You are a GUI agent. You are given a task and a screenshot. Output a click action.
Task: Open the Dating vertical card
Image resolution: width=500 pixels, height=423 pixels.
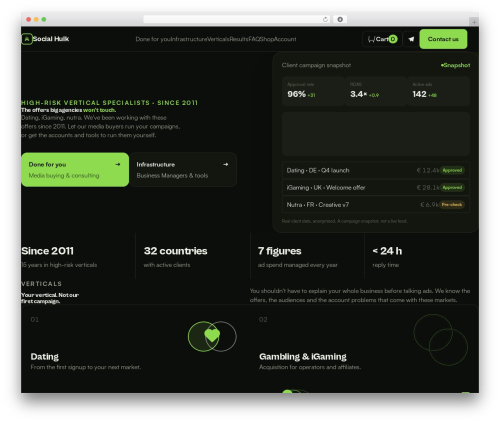(x=135, y=348)
